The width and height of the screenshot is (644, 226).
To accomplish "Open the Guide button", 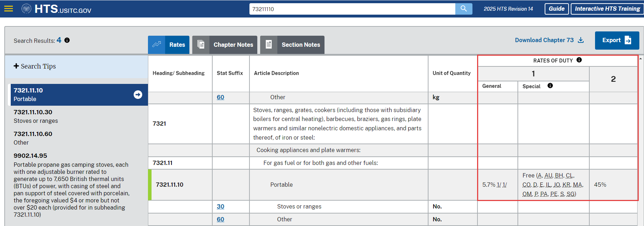I will 556,9.
